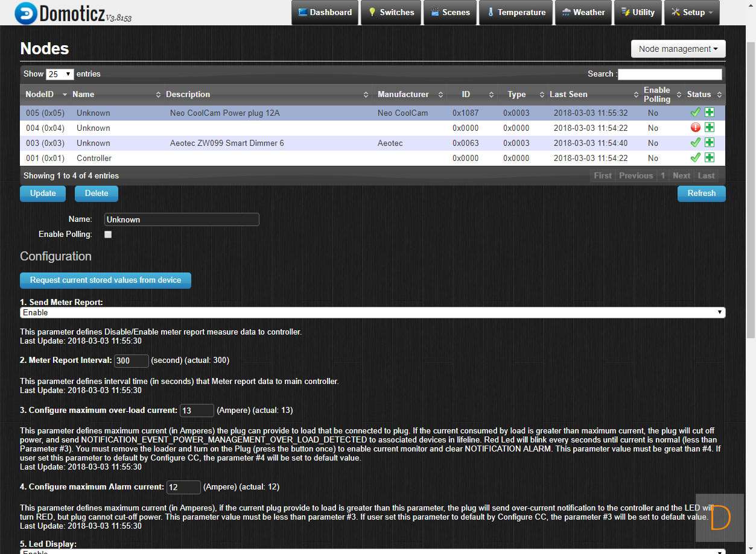Go to the Temperature tab
Viewport: 756px width, 554px height.
coord(516,13)
